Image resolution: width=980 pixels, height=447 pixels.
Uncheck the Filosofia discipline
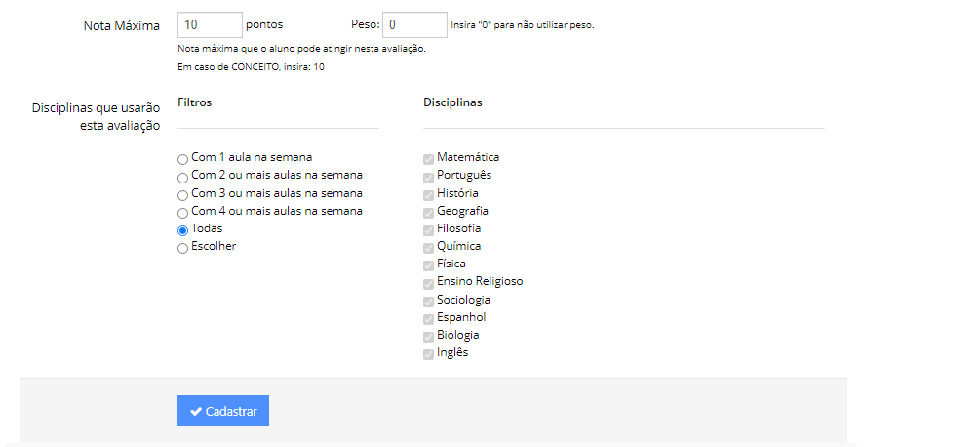click(428, 229)
